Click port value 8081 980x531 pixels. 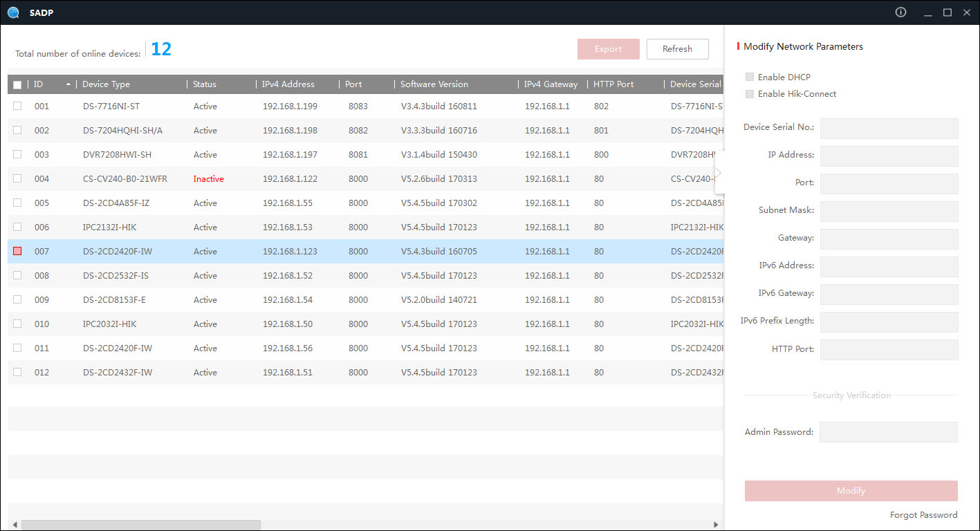click(x=358, y=155)
